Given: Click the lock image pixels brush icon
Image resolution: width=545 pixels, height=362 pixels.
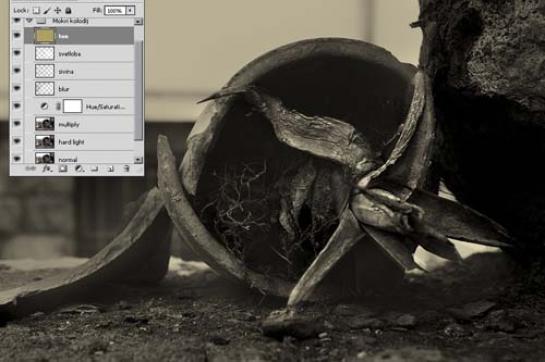Looking at the screenshot, I should point(47,10).
